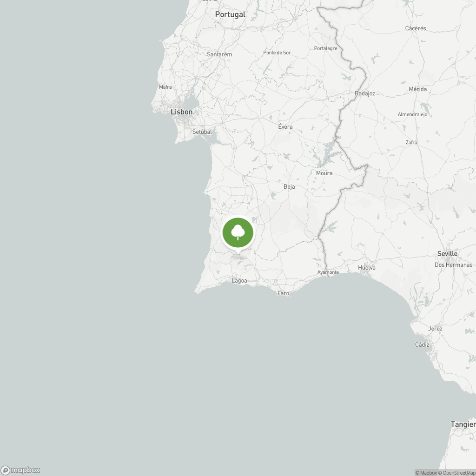The width and height of the screenshot is (476, 476).
Task: Select the Beja town label
Action: coord(289,187)
